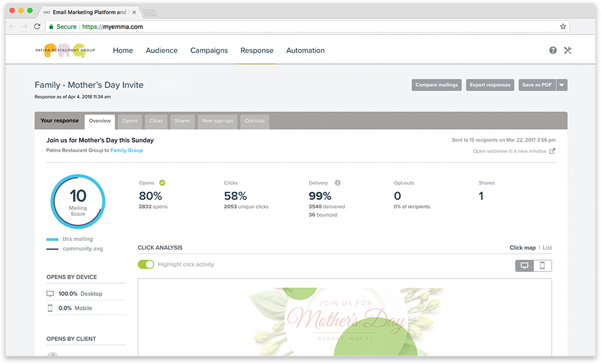Click the 36 bounced text

pyautogui.click(x=323, y=215)
